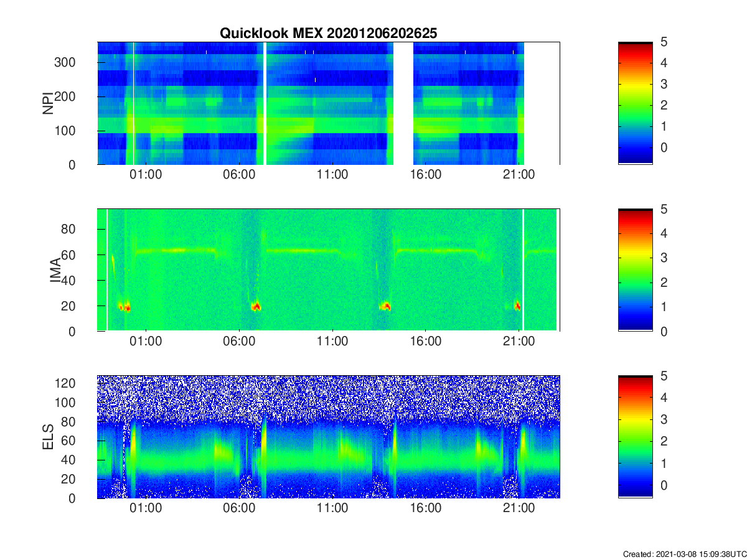Pick the IMA panel's colorbar
Image resolution: width=747 pixels, height=560 pixels.
tap(635, 270)
